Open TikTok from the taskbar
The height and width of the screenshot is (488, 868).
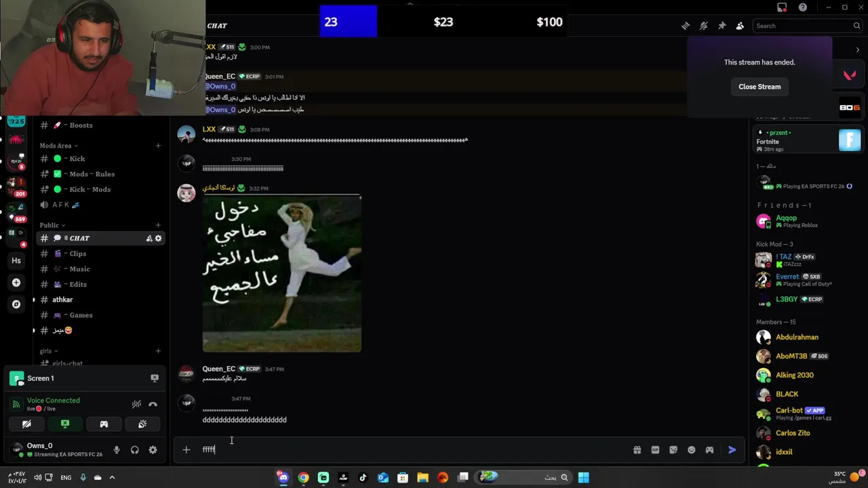click(x=363, y=478)
